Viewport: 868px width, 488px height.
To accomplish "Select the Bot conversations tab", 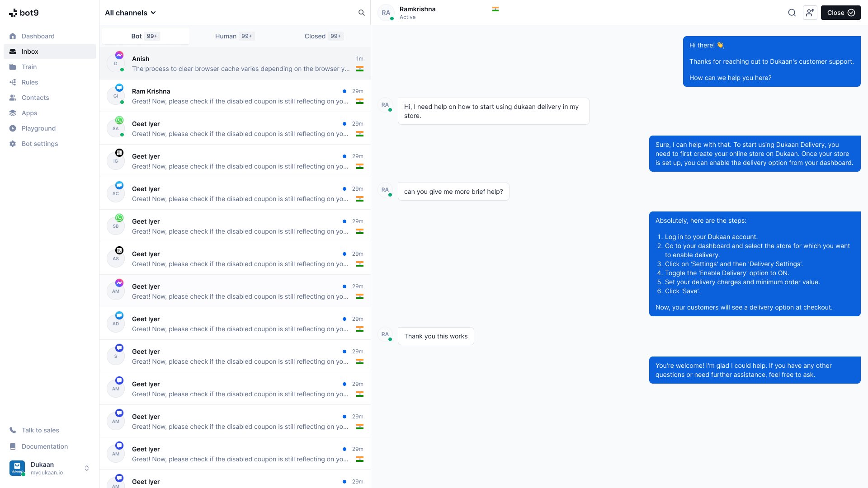I will pos(145,36).
